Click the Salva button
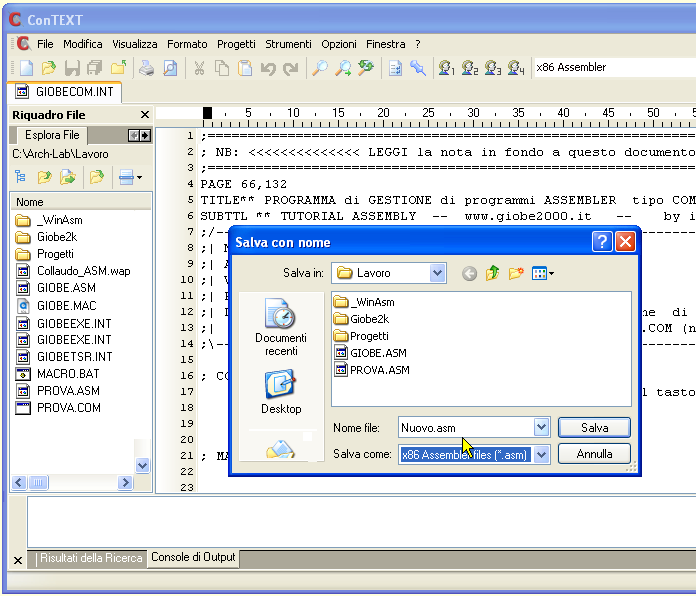The height and width of the screenshot is (596, 696). click(594, 427)
